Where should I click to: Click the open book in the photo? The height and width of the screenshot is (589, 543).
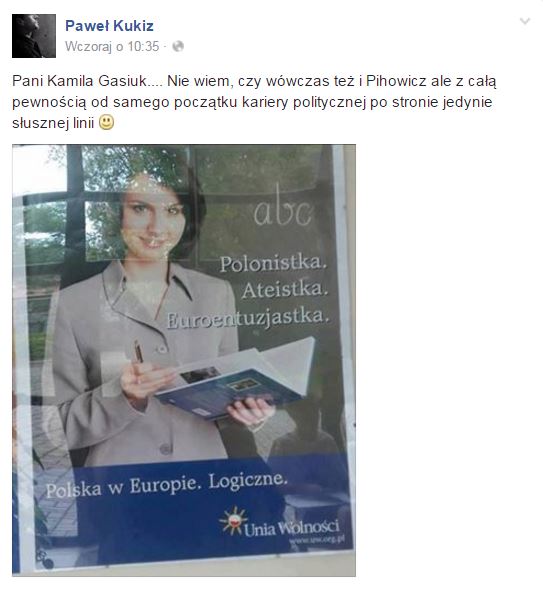[x=235, y=378]
